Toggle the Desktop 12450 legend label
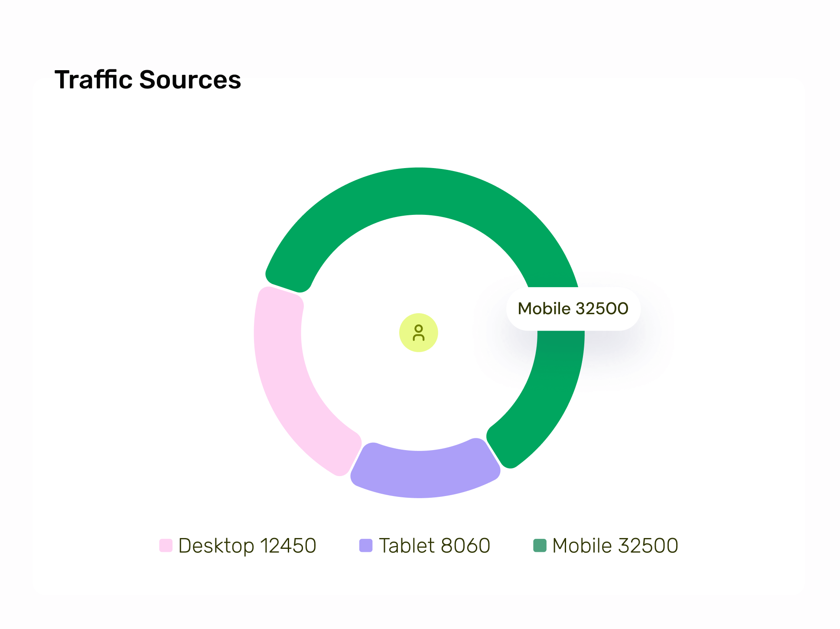 247,545
